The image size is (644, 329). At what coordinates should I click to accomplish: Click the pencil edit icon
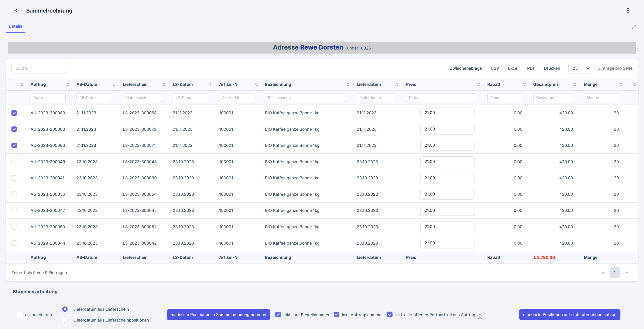(634, 27)
